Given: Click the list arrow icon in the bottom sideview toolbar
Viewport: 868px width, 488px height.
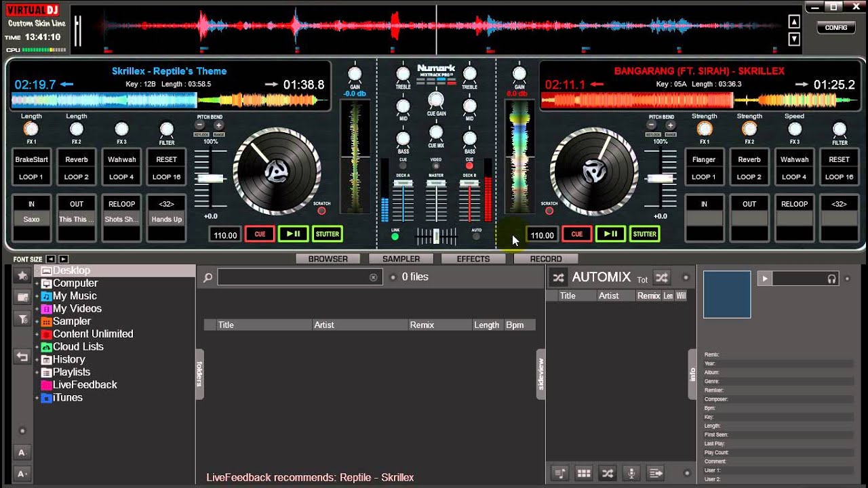Looking at the screenshot, I should tap(655, 473).
